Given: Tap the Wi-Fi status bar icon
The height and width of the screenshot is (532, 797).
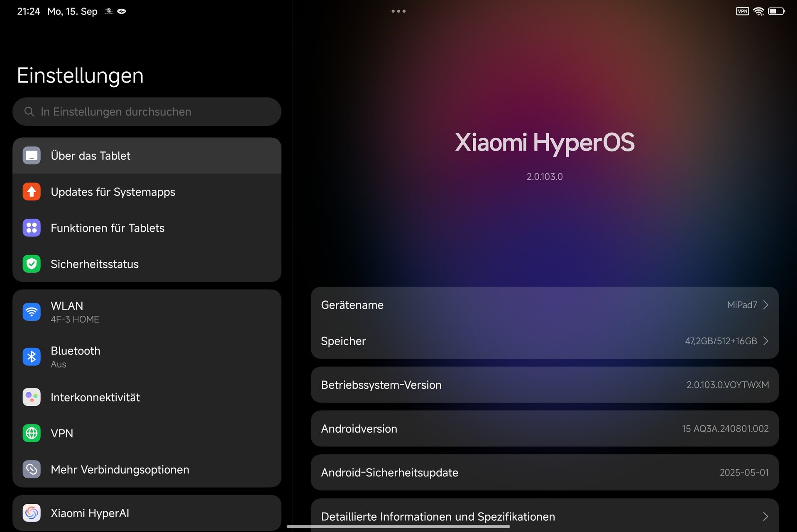Looking at the screenshot, I should click(x=759, y=11).
